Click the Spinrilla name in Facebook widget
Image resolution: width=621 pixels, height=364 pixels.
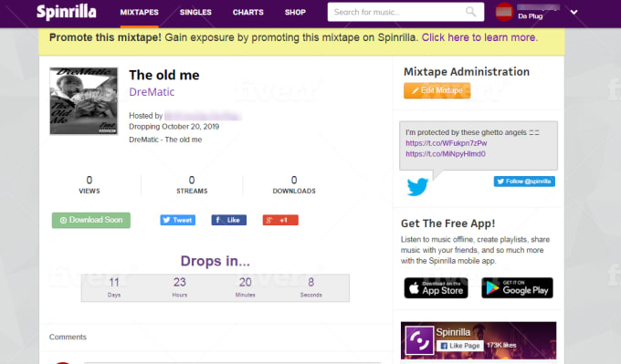coord(453,332)
